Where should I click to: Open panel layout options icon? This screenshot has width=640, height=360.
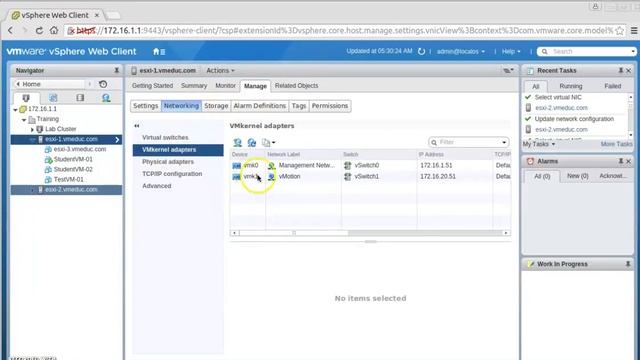508,71
